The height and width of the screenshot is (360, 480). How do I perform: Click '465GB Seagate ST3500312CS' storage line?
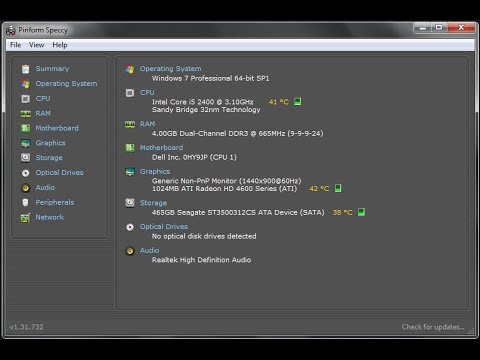238,213
